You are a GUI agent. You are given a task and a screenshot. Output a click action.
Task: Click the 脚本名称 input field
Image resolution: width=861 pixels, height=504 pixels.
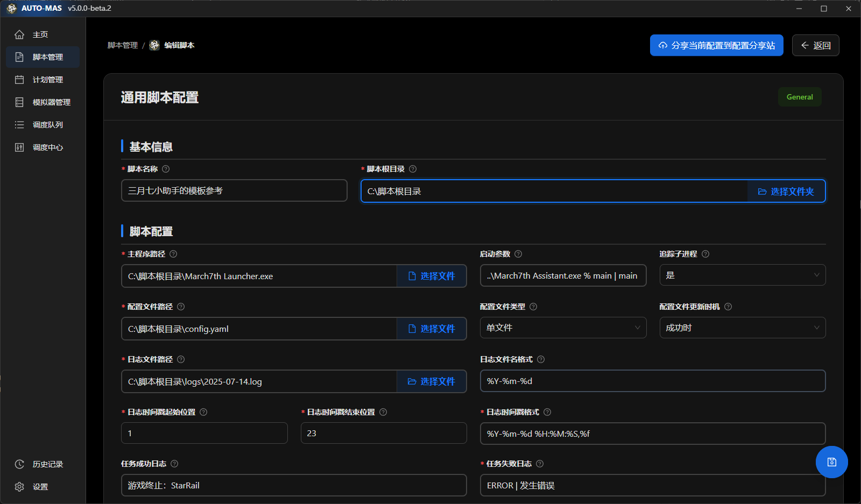click(234, 191)
